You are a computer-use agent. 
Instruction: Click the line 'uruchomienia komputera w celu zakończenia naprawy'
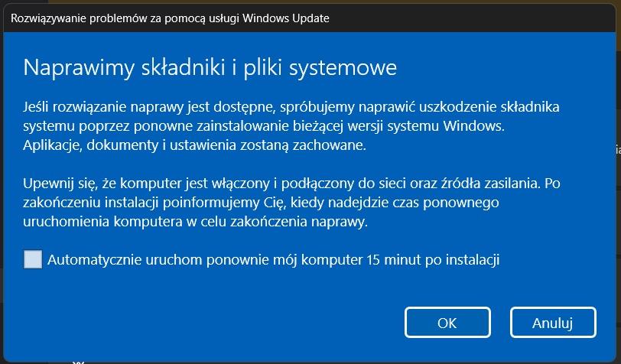coord(195,223)
